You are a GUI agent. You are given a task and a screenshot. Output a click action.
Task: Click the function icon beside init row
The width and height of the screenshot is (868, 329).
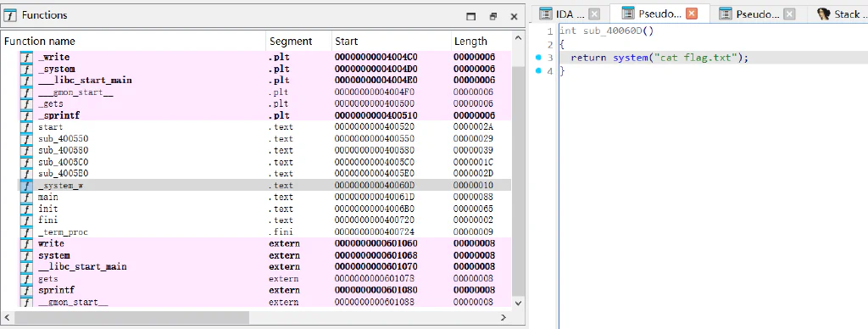(x=26, y=209)
